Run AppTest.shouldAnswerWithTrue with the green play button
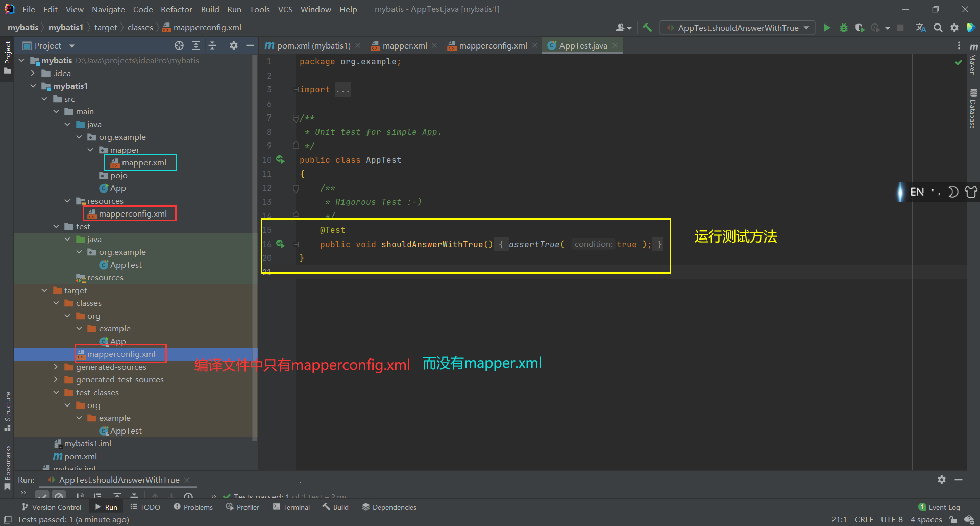 point(827,28)
